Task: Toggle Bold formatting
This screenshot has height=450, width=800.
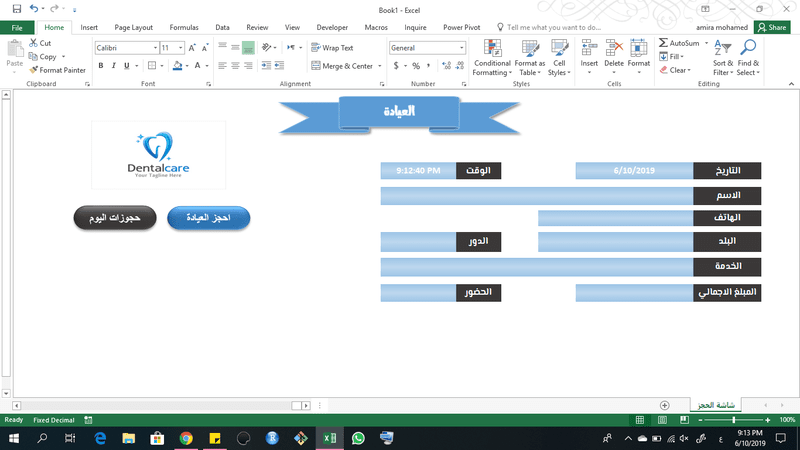Action: point(101,65)
